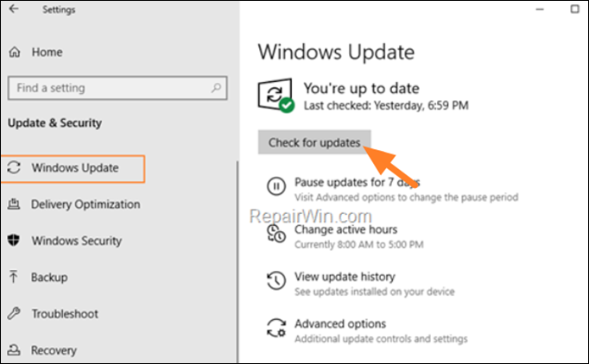This screenshot has width=589, height=364.
Task: Click the sidebar vertical scrollbar
Action: (237, 261)
